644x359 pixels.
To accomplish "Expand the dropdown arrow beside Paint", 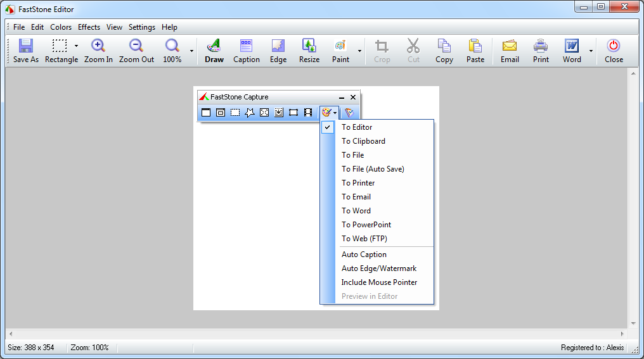I will (x=359, y=51).
